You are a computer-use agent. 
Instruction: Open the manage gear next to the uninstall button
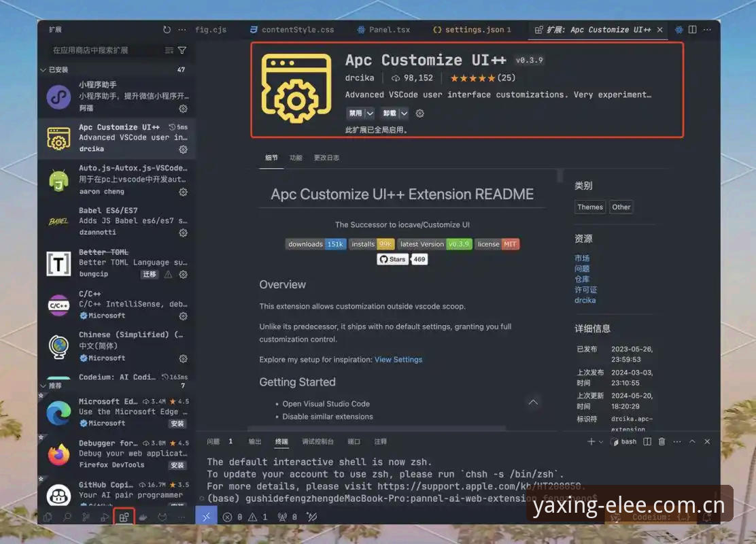[x=420, y=114]
